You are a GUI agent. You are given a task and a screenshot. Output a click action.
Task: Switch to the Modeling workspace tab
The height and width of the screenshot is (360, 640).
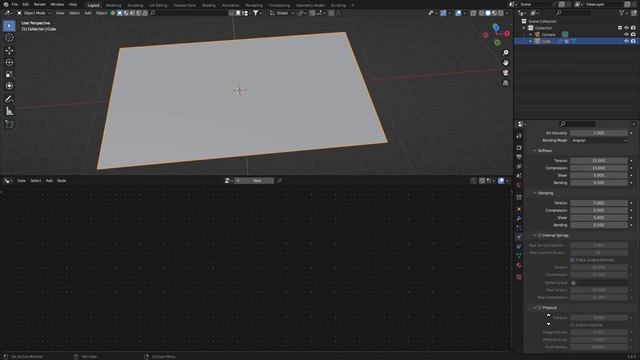point(113,5)
